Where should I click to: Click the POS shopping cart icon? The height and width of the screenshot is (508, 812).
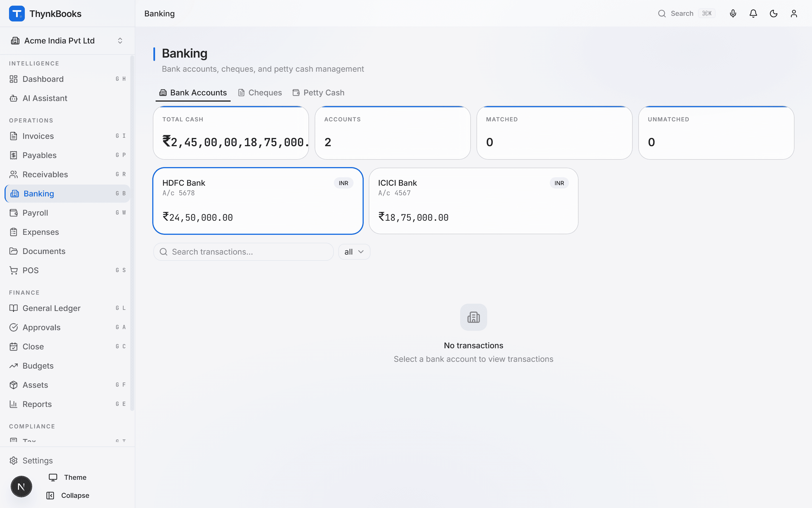pos(14,270)
